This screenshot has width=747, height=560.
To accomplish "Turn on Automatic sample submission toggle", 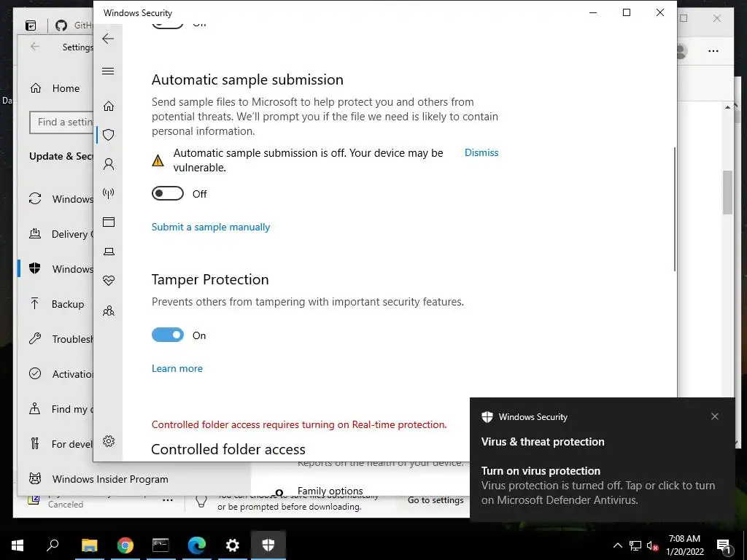I will point(168,193).
